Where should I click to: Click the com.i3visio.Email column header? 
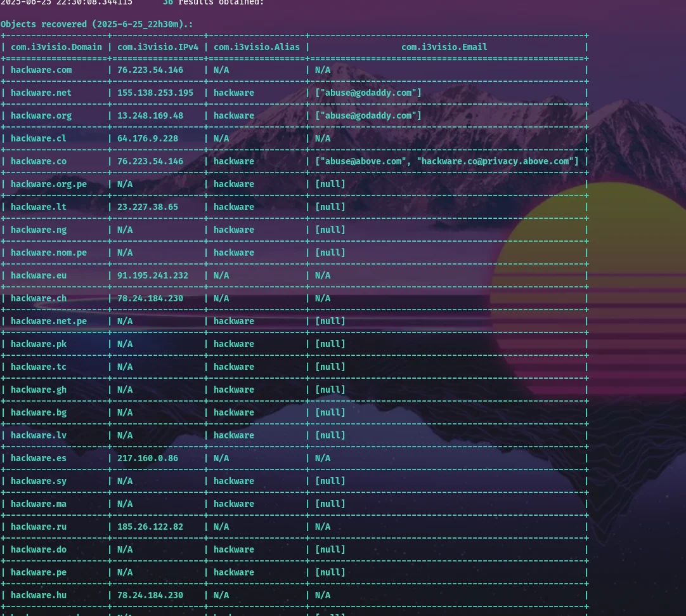(x=444, y=48)
